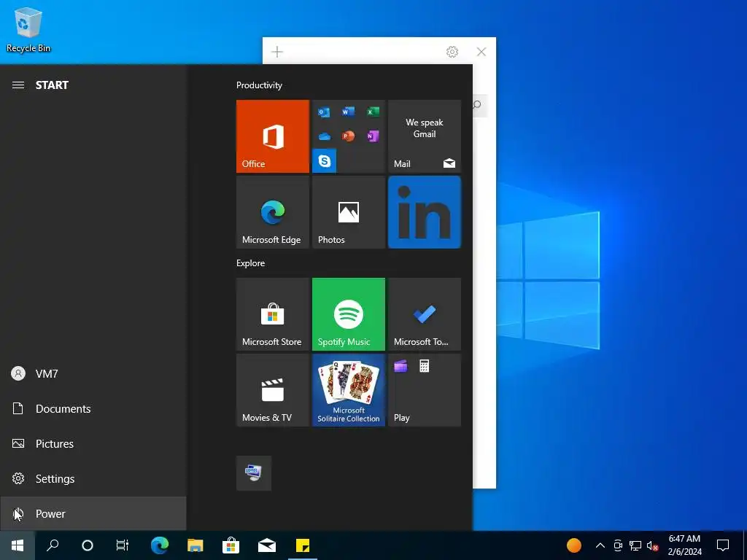Open the On-Screen Keyboard small tile
The height and width of the screenshot is (560, 747).
(x=253, y=473)
